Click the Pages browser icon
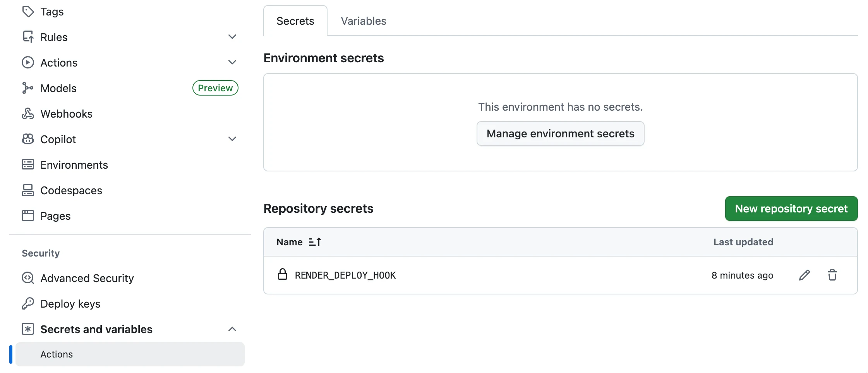This screenshot has height=373, width=868. (x=28, y=216)
